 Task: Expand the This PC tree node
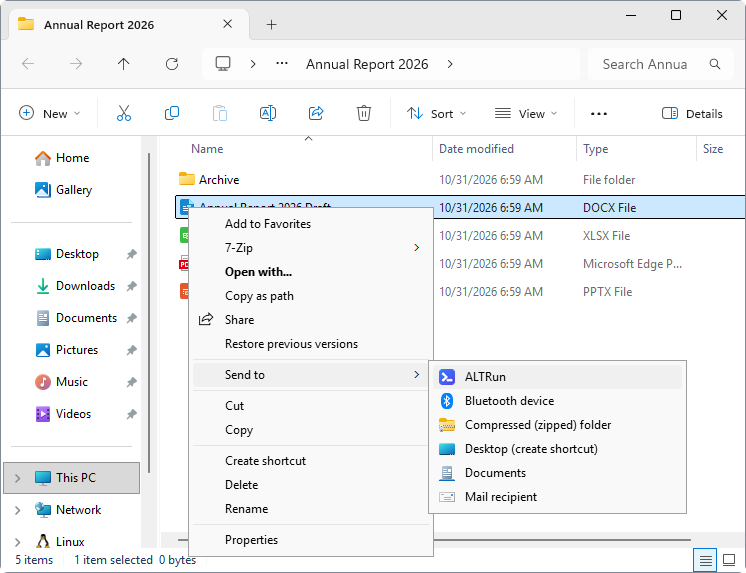[x=18, y=478]
